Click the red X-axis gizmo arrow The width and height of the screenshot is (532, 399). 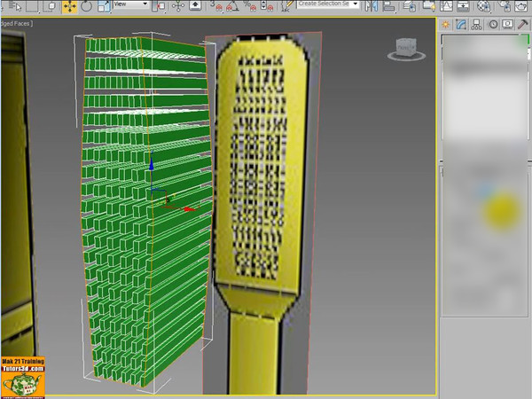click(x=190, y=209)
